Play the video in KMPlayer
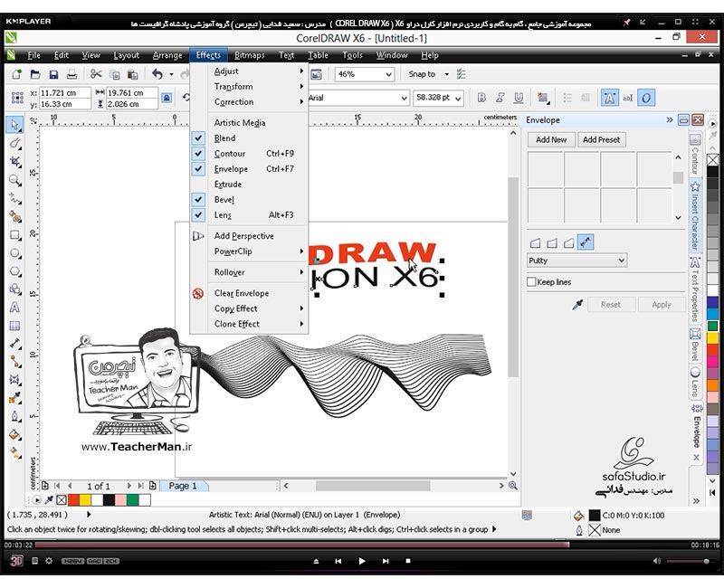The width and height of the screenshot is (724, 588). point(361,561)
